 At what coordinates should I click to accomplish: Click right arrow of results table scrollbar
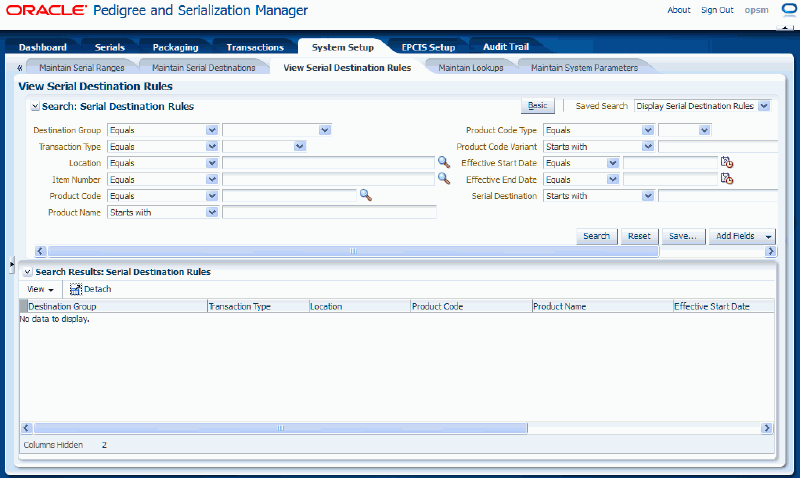(766, 428)
